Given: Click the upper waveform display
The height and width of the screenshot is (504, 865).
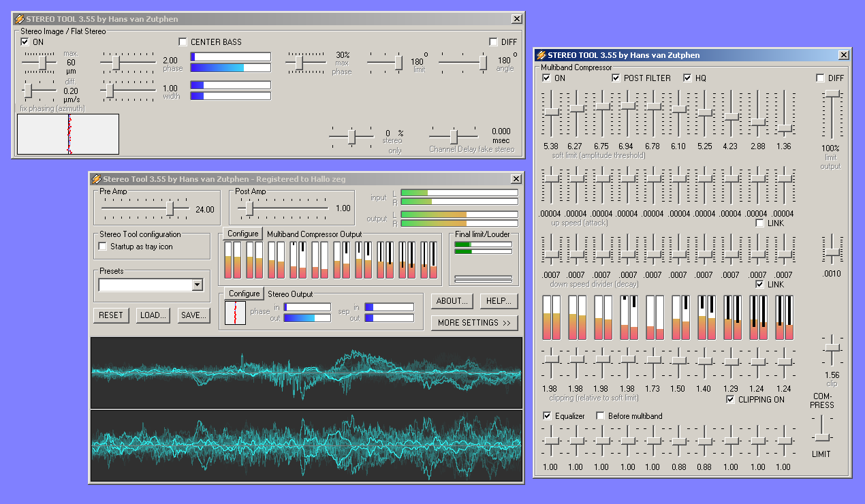Looking at the screenshot, I should tap(306, 373).
